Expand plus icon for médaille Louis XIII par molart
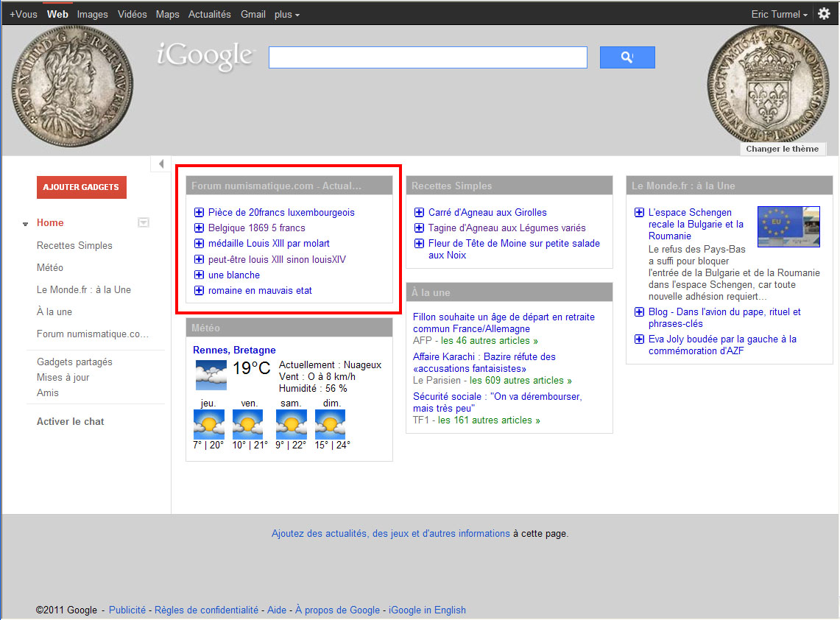This screenshot has width=840, height=620. click(x=199, y=243)
